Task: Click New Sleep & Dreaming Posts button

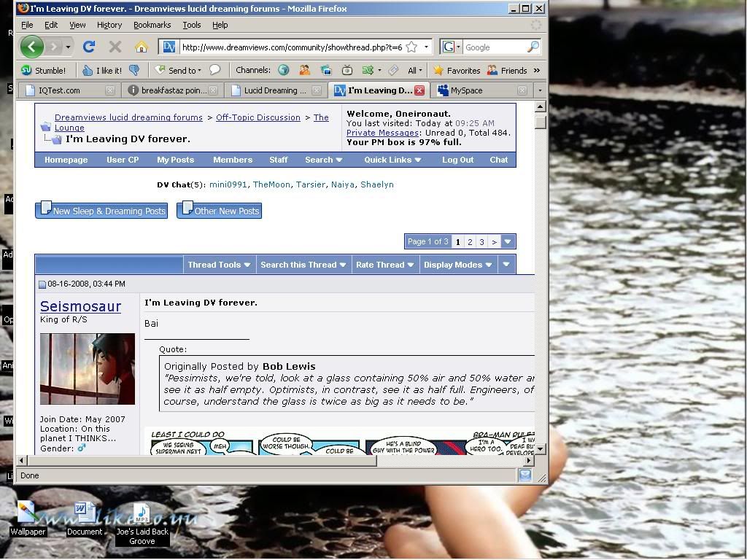Action: [x=101, y=211]
